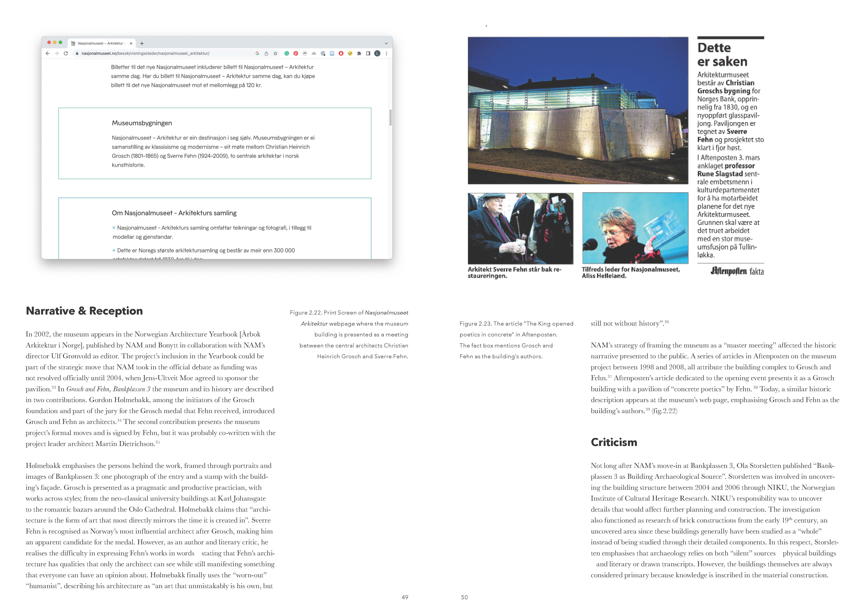This screenshot has height=614, width=868.
Task: Click the share page icon
Action: [x=266, y=53]
